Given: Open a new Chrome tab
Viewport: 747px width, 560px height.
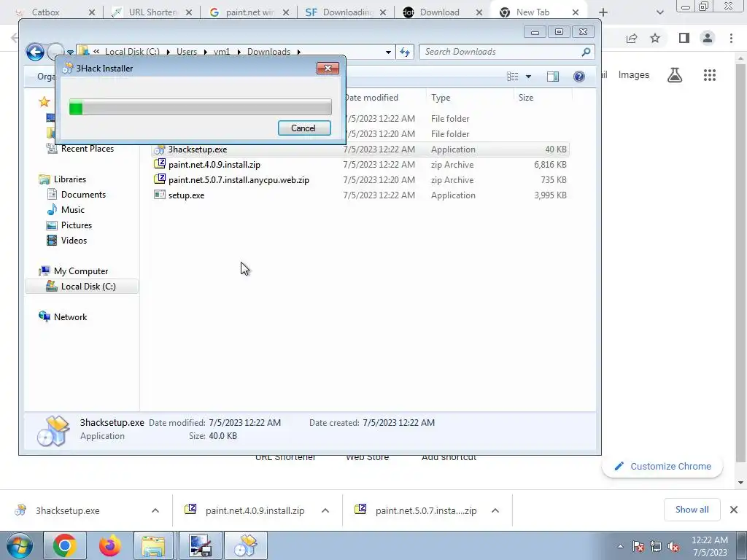Looking at the screenshot, I should click(603, 12).
